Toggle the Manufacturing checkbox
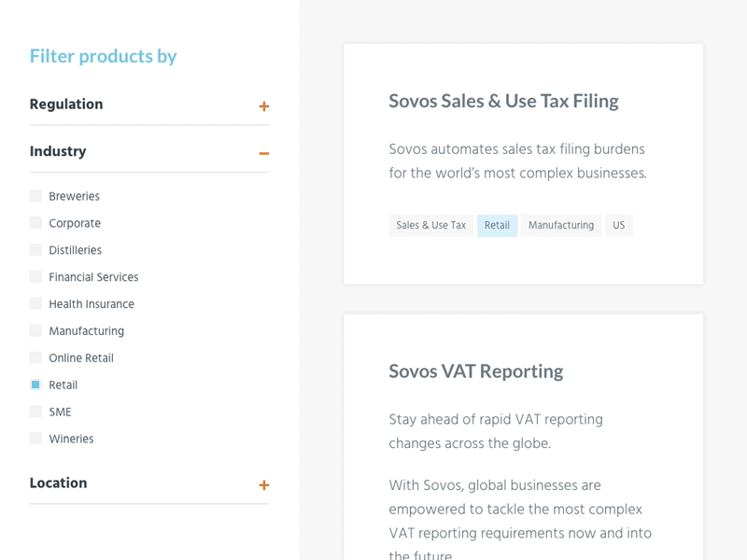 (35, 331)
